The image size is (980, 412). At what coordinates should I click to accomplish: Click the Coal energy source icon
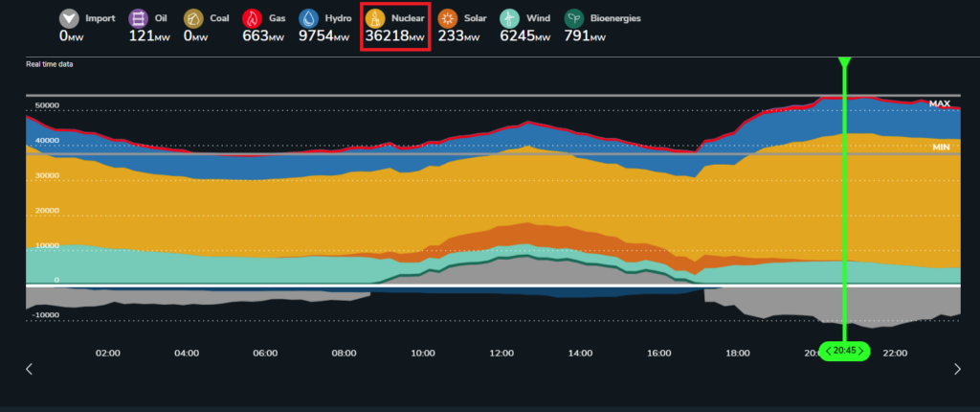click(193, 19)
